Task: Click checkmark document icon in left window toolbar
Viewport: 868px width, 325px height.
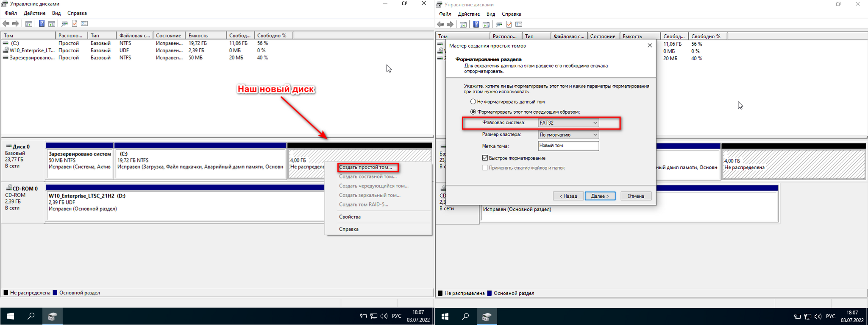Action: (x=75, y=24)
